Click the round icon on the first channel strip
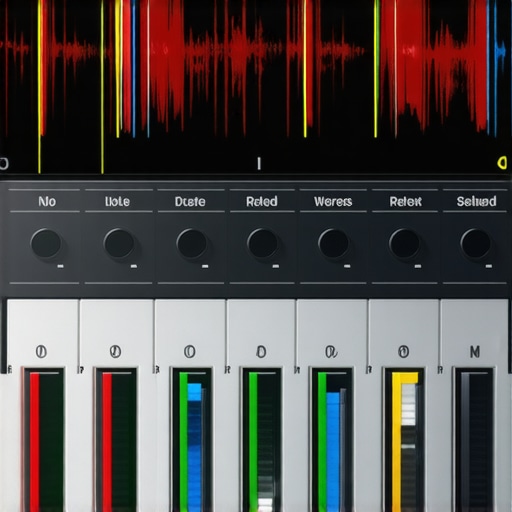 coord(41,352)
